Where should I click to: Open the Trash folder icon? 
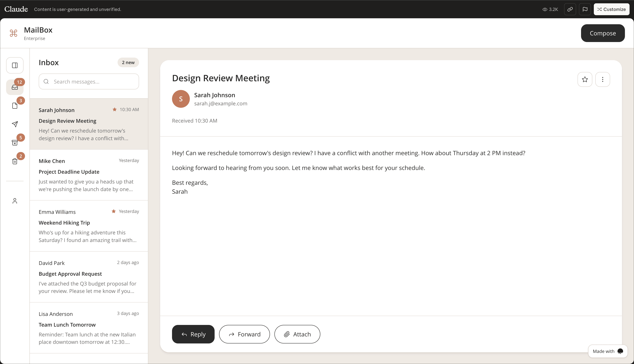(15, 161)
